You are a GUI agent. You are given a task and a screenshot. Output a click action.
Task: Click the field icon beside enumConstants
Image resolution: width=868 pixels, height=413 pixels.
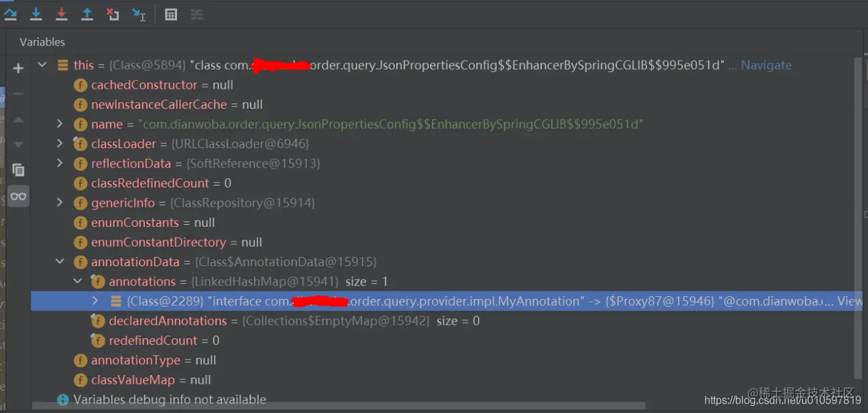coord(80,223)
